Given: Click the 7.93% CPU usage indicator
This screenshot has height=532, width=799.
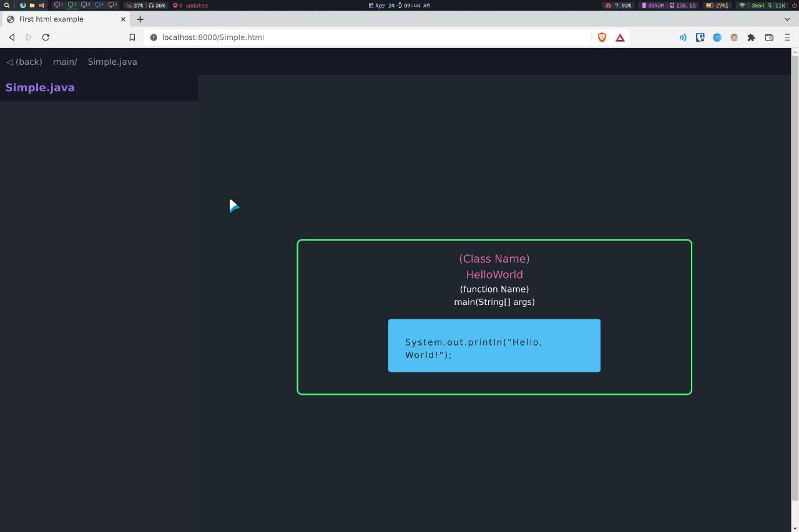Looking at the screenshot, I should pos(619,6).
